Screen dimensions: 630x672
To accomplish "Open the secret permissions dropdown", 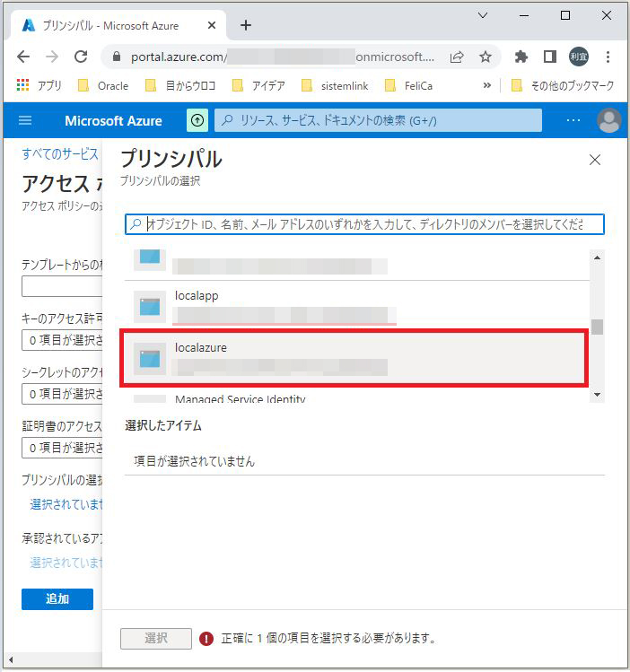I will [x=62, y=394].
